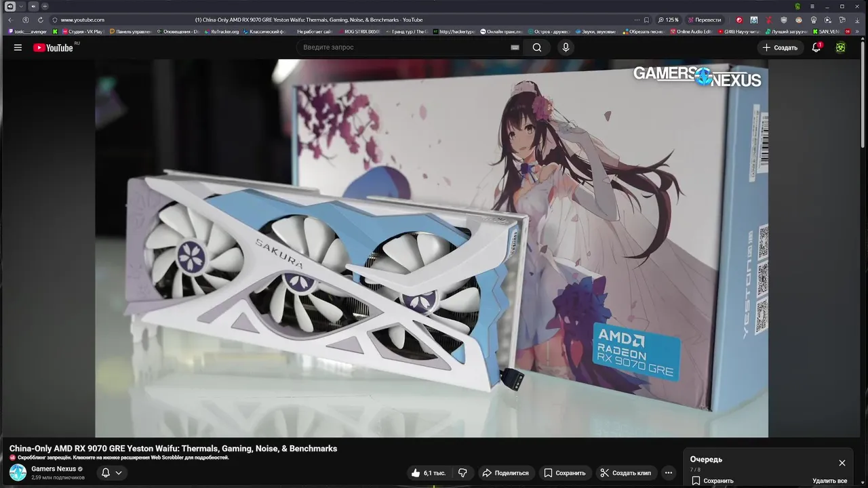Open the account avatar menu
The image size is (868, 488).
pyautogui.click(x=840, y=47)
